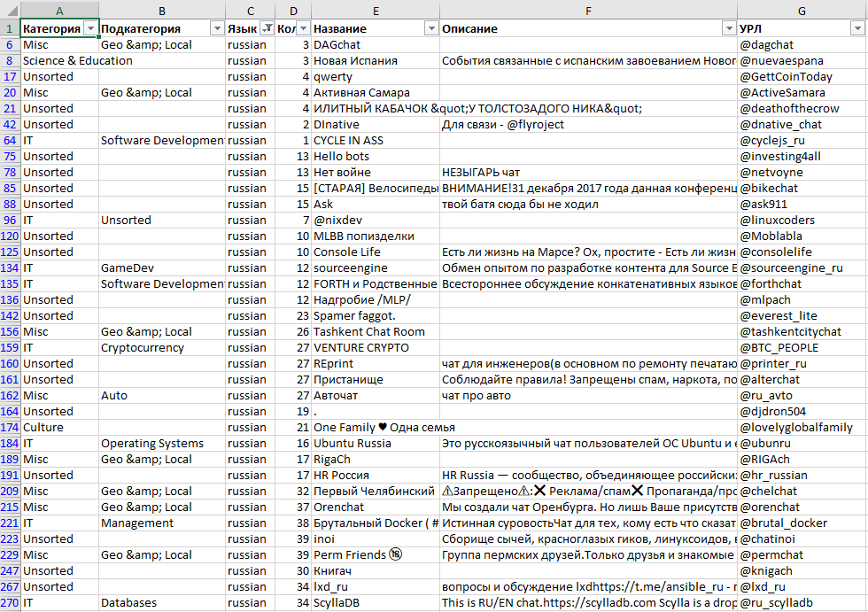Viewport: 868px width, 612px height.
Task: Click the Science & Education category cell
Action: click(78, 60)
